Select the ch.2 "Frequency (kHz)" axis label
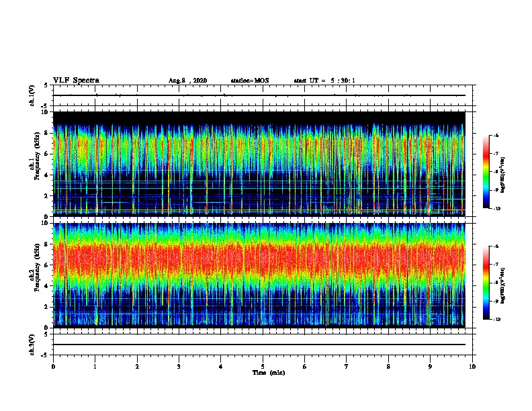532x411 pixels. pyautogui.click(x=37, y=267)
